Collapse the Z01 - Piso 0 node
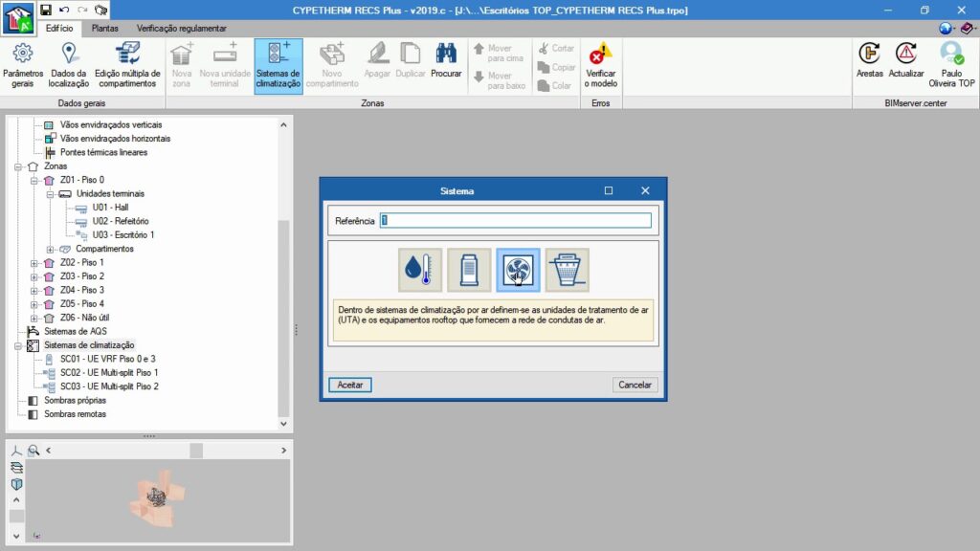The width and height of the screenshot is (980, 551). (35, 180)
